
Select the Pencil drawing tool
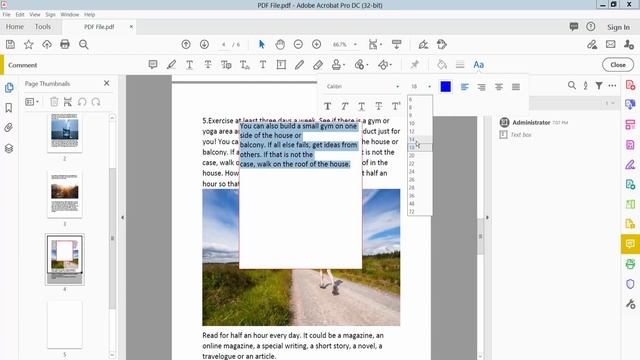coord(300,64)
